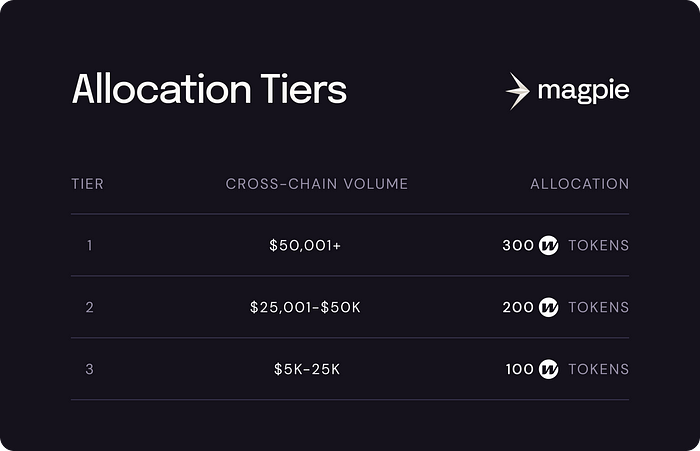The width and height of the screenshot is (700, 451).
Task: Click tier number 3
Action: (90, 369)
